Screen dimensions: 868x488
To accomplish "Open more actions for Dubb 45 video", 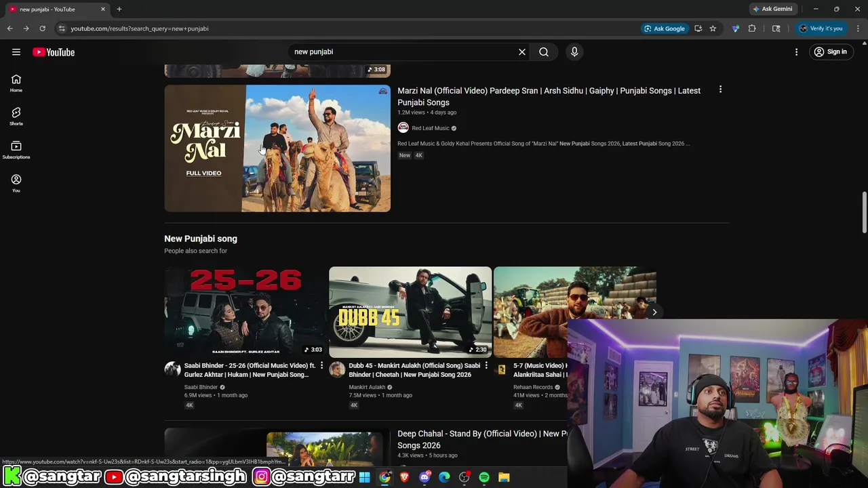I will point(486,365).
